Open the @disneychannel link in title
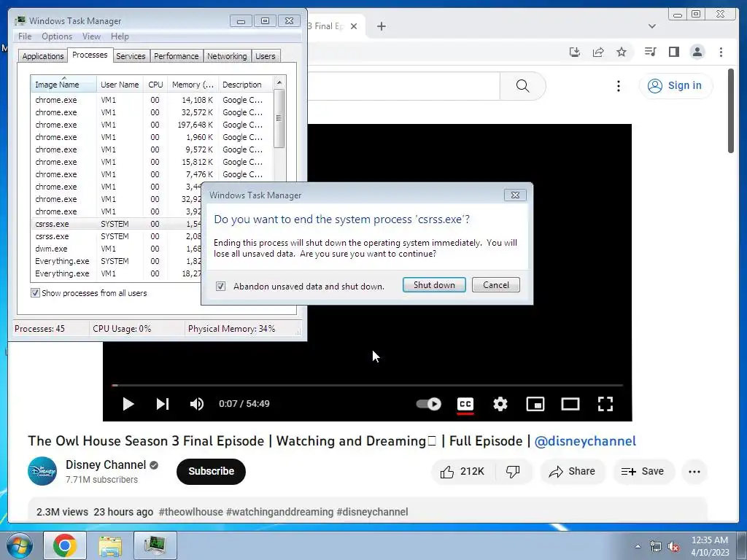This screenshot has height=560, width=747. (x=585, y=441)
